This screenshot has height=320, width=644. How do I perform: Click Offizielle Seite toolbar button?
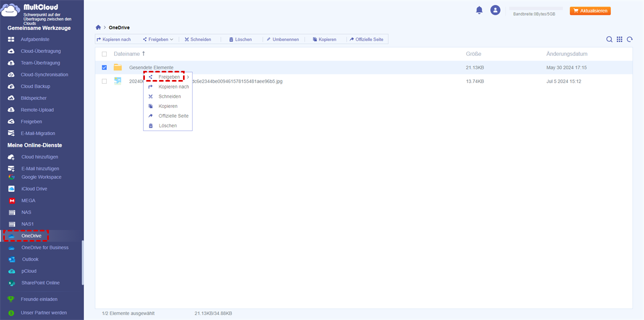[367, 39]
